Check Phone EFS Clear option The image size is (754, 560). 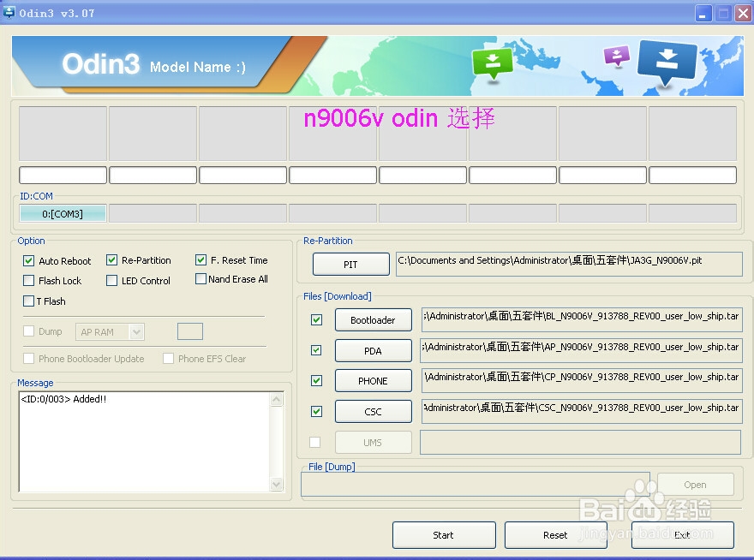click(x=168, y=358)
